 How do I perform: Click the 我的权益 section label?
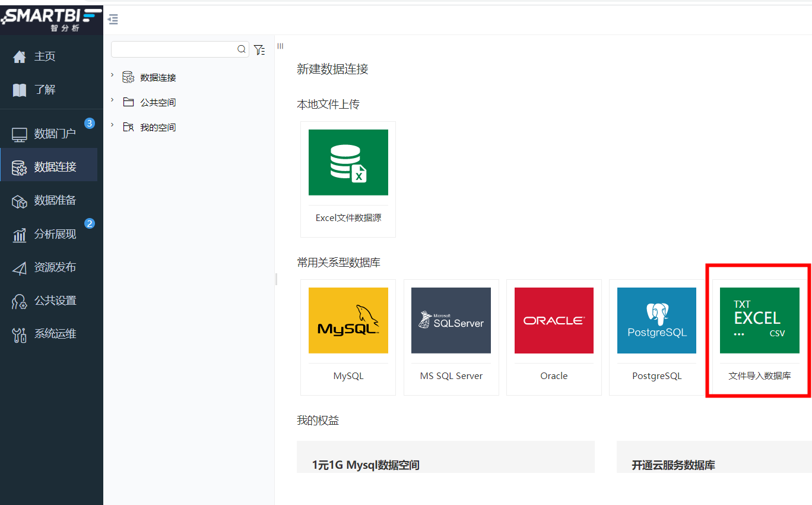[318, 421]
